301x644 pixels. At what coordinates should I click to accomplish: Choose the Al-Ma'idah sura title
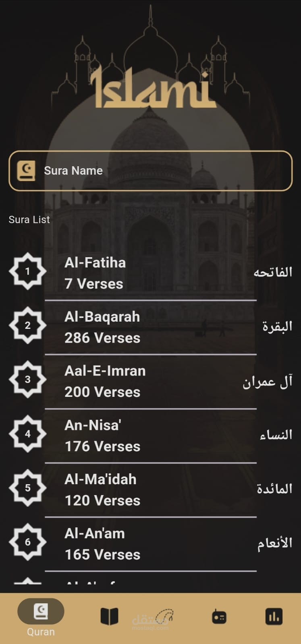(x=100, y=479)
